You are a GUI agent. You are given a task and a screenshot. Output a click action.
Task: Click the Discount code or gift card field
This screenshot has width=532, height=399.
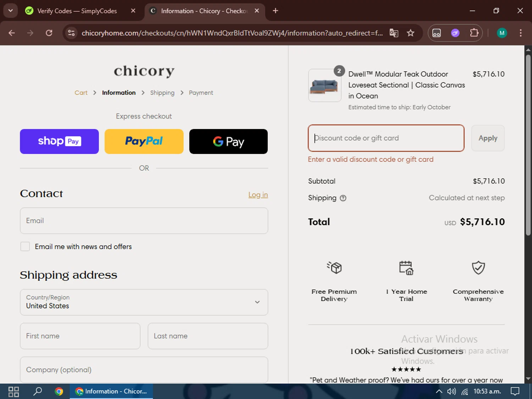coord(386,138)
